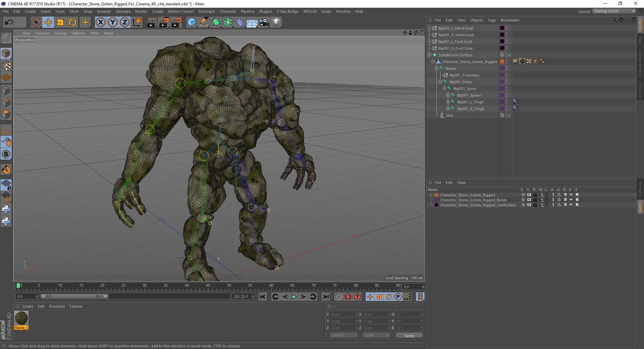
Task: Open the Cameras viewport menu
Action: coord(42,33)
